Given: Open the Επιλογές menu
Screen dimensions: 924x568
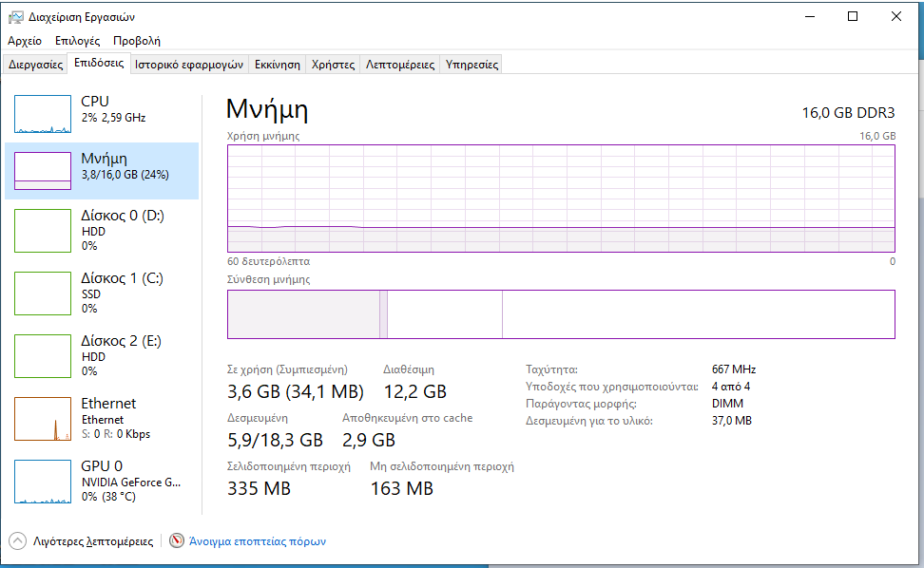Looking at the screenshot, I should 77,41.
